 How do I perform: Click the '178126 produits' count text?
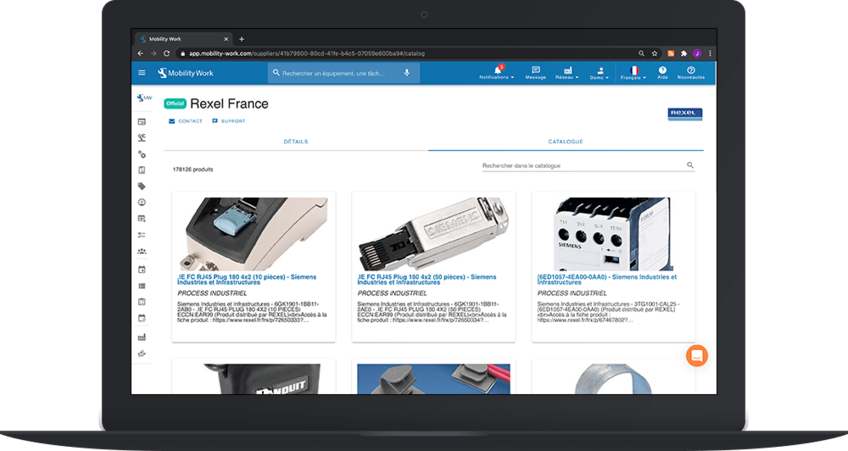pos(193,169)
